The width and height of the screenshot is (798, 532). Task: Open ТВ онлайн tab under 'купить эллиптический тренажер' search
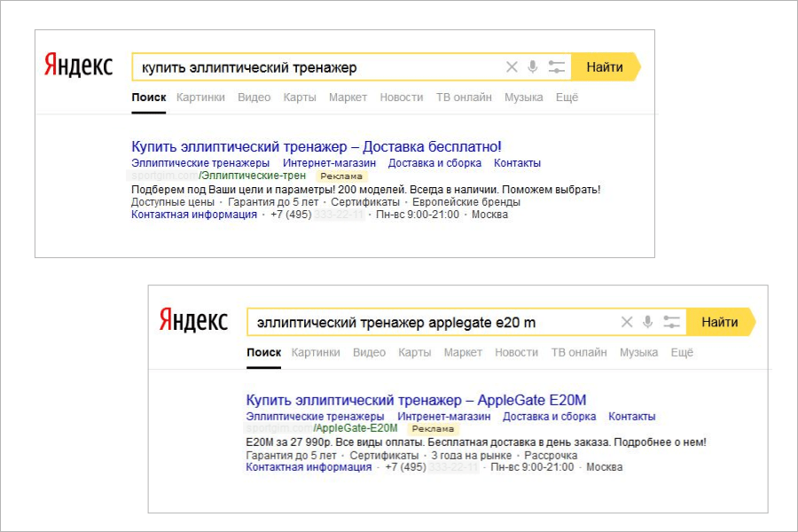pyautogui.click(x=464, y=98)
